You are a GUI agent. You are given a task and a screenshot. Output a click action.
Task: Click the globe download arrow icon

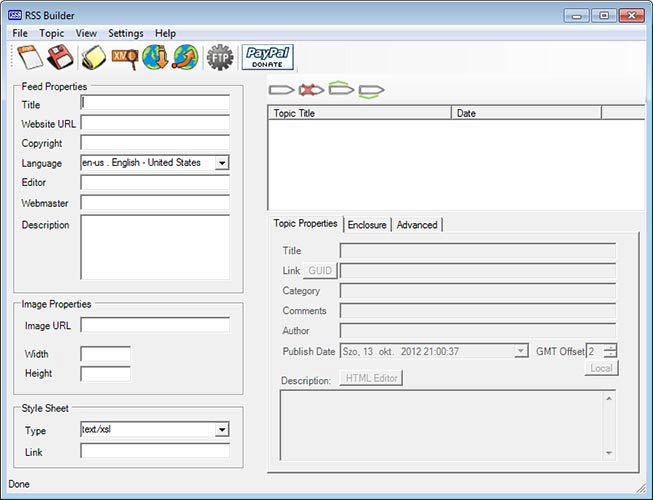point(155,57)
